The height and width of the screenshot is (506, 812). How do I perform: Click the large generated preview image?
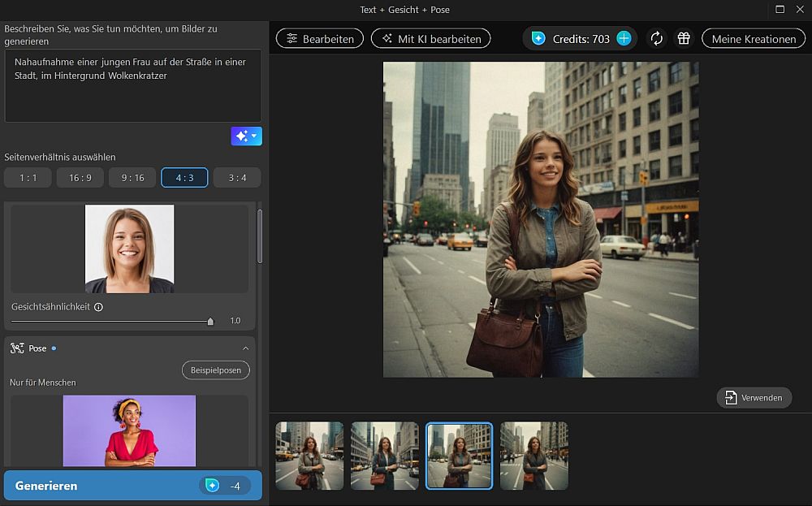541,219
